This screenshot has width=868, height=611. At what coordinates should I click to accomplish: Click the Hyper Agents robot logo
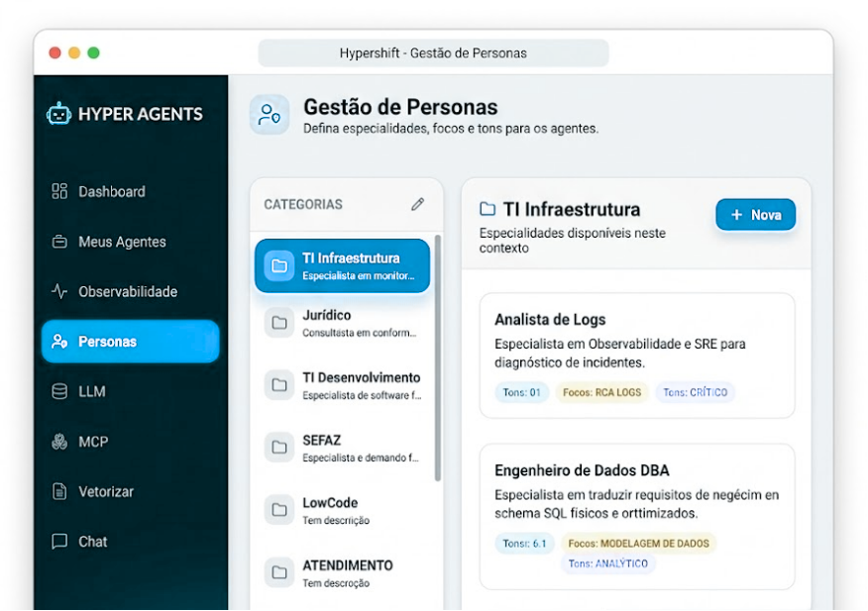coord(61,114)
